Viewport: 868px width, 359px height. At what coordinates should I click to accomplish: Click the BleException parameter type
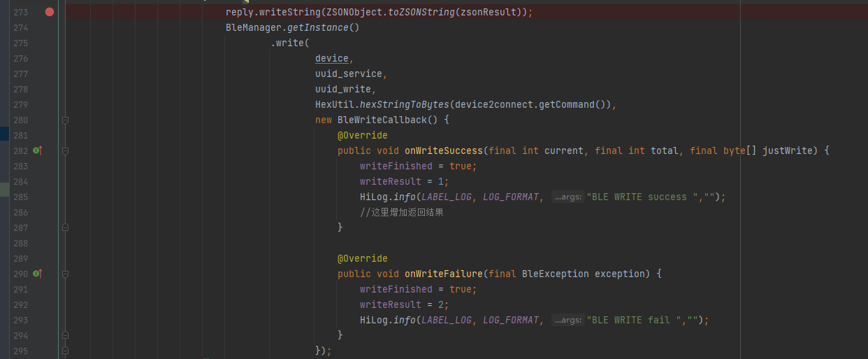tap(556, 274)
